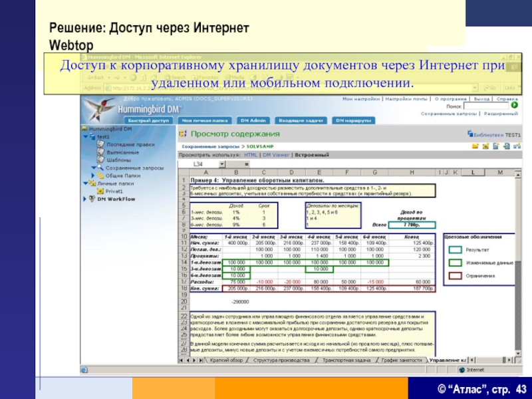Click the Выход link

[481, 98]
